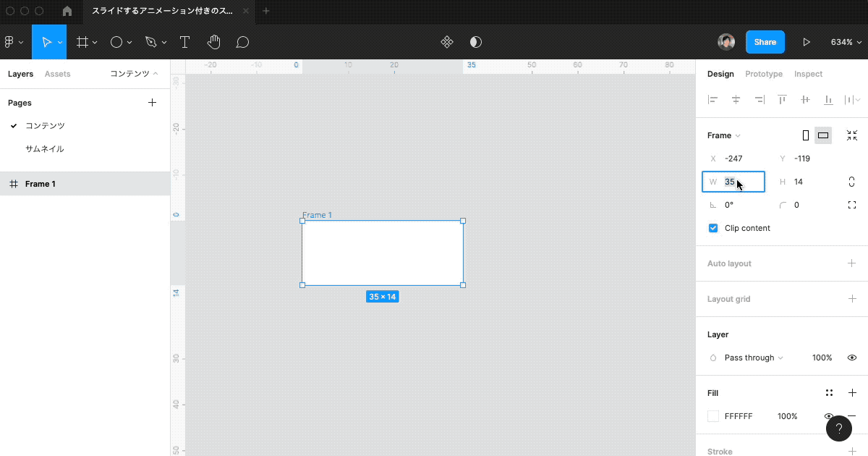Add a new page
The height and width of the screenshot is (456, 868).
(152, 103)
